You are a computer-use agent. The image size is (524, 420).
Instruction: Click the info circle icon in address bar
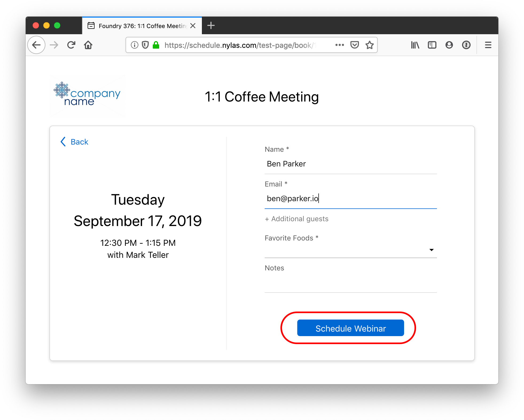[x=135, y=45]
